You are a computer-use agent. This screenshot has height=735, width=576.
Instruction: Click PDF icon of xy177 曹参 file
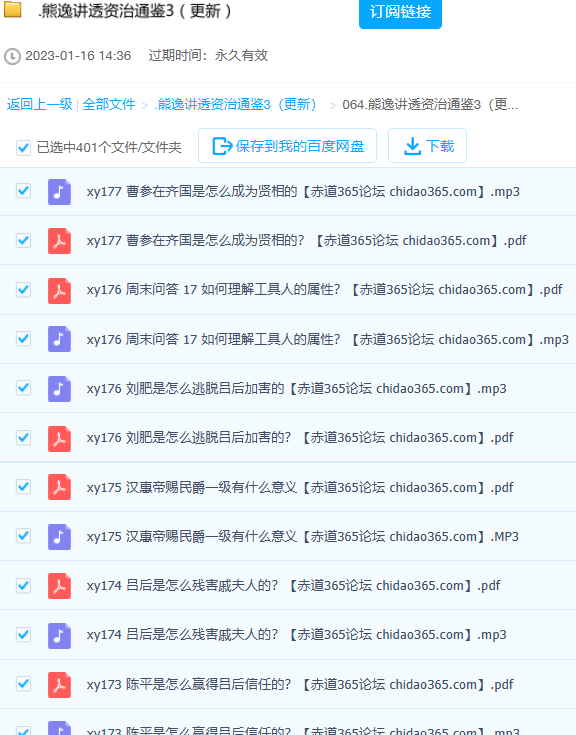(x=59, y=241)
